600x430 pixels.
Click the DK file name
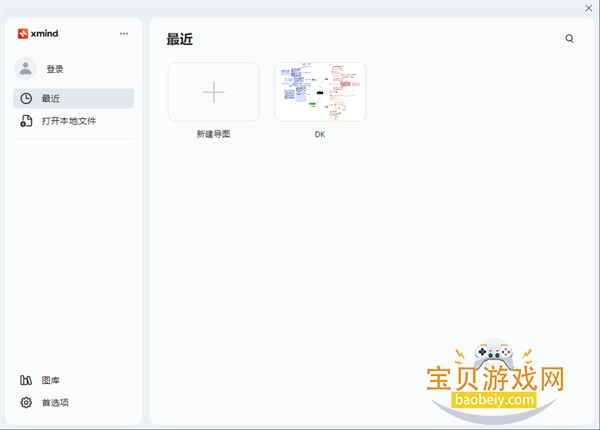320,134
